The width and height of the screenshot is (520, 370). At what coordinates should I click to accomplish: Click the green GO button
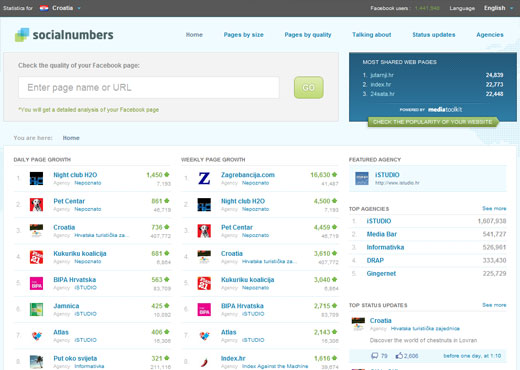309,87
